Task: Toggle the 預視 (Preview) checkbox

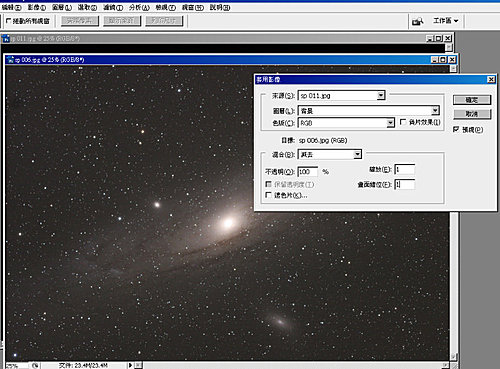Action: pos(456,129)
